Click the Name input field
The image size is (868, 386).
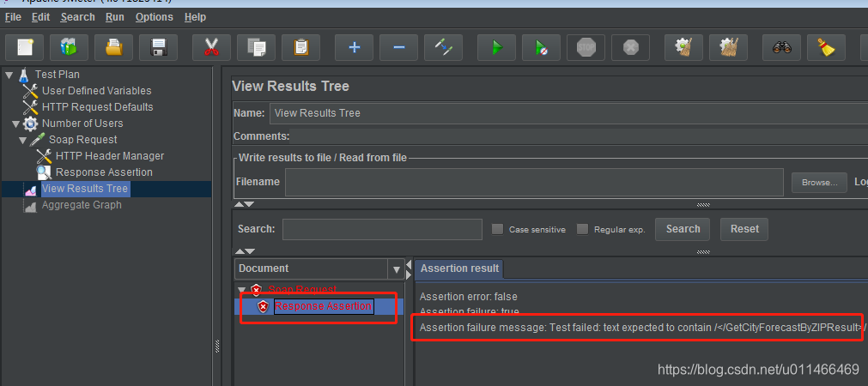pyautogui.click(x=568, y=113)
